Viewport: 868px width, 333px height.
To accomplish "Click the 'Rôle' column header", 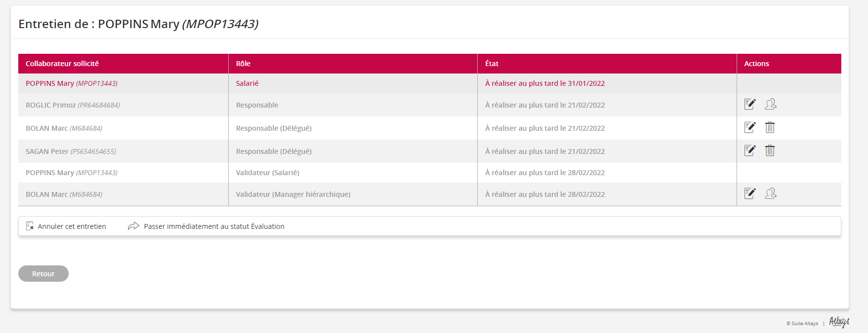I will 243,64.
